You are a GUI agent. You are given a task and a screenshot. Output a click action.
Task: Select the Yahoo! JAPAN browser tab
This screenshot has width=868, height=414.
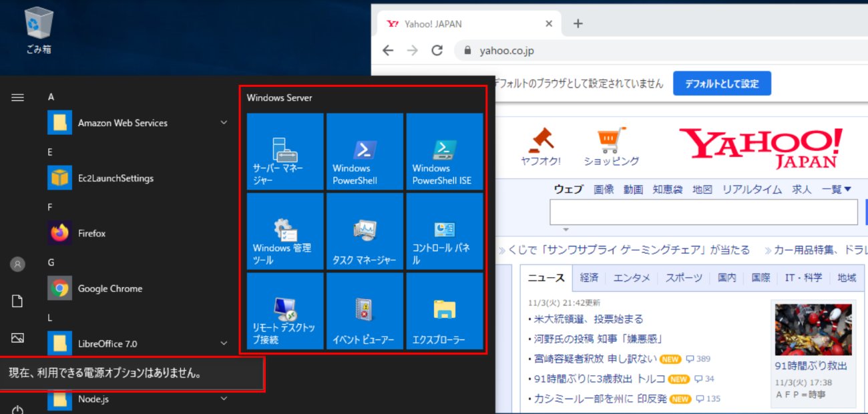click(467, 23)
